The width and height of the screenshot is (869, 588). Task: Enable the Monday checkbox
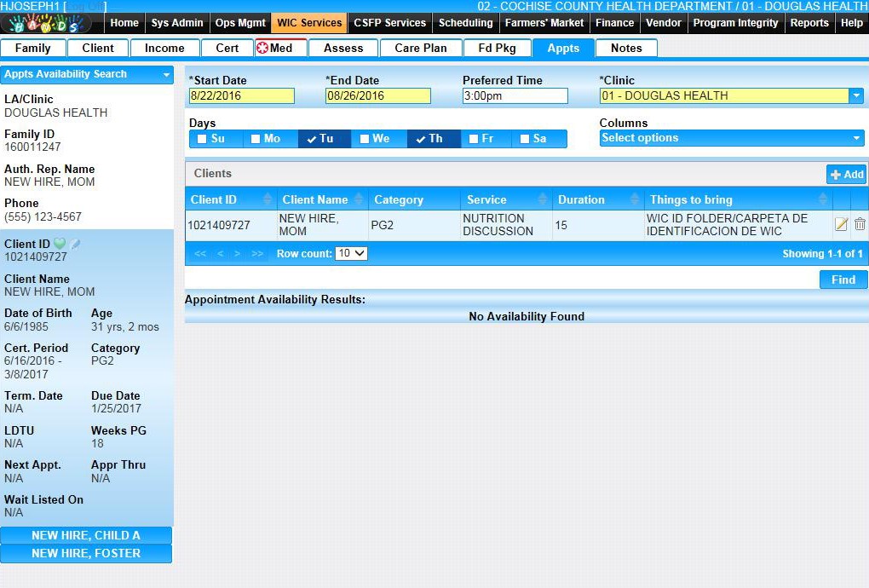point(256,139)
